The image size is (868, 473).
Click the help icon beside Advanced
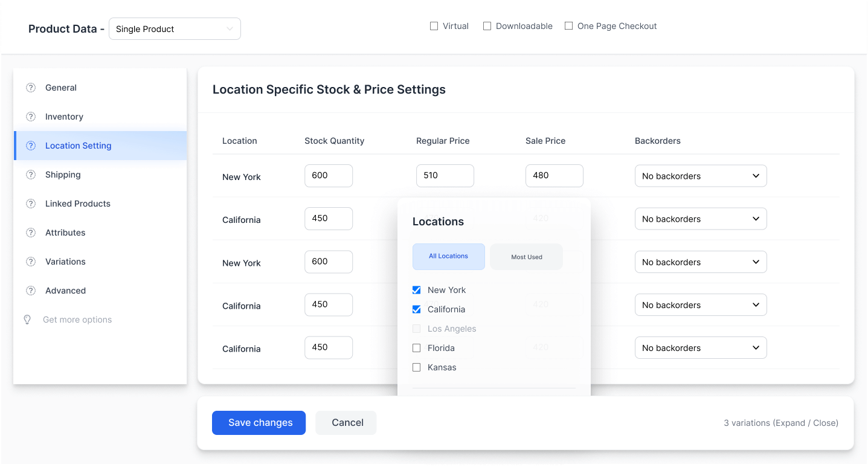pos(31,291)
